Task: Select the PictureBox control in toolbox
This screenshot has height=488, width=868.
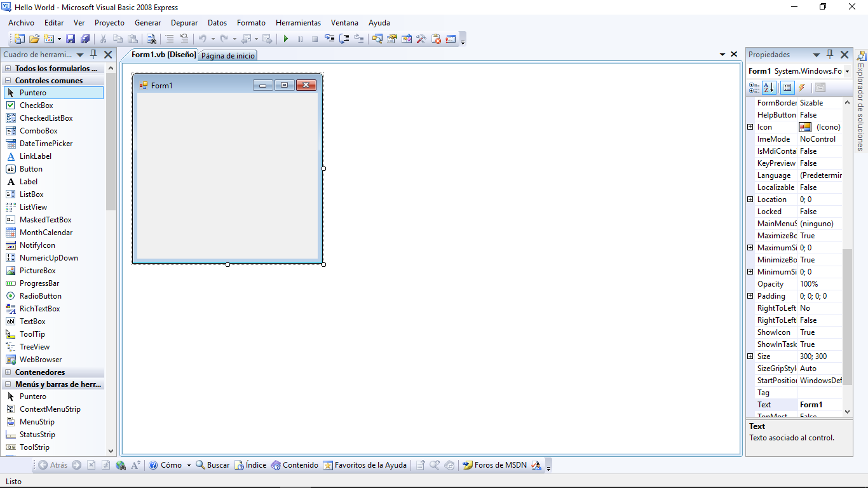Action: [x=53, y=271]
